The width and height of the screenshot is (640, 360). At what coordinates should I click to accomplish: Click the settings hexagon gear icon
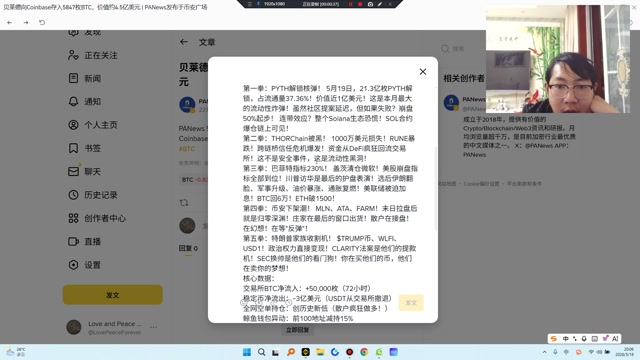click(73, 264)
